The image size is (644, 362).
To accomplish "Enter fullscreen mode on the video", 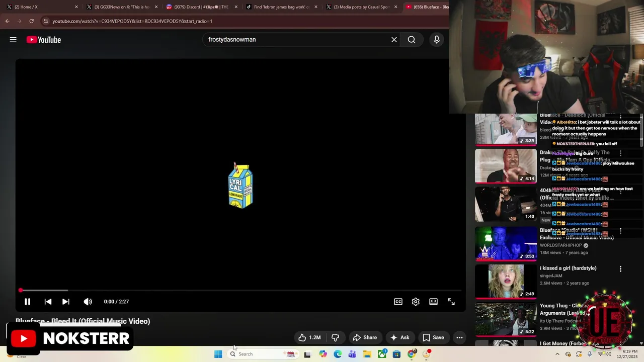I will [x=451, y=302].
